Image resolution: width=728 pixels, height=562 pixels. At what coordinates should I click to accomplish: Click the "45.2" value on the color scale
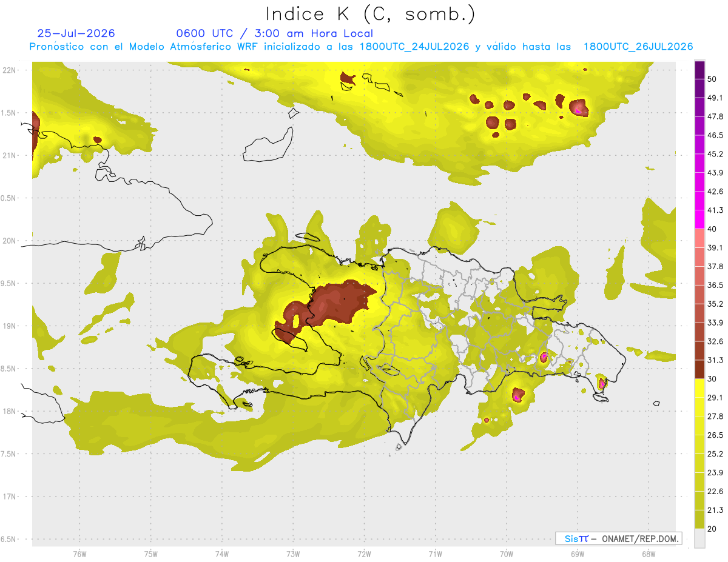(715, 154)
